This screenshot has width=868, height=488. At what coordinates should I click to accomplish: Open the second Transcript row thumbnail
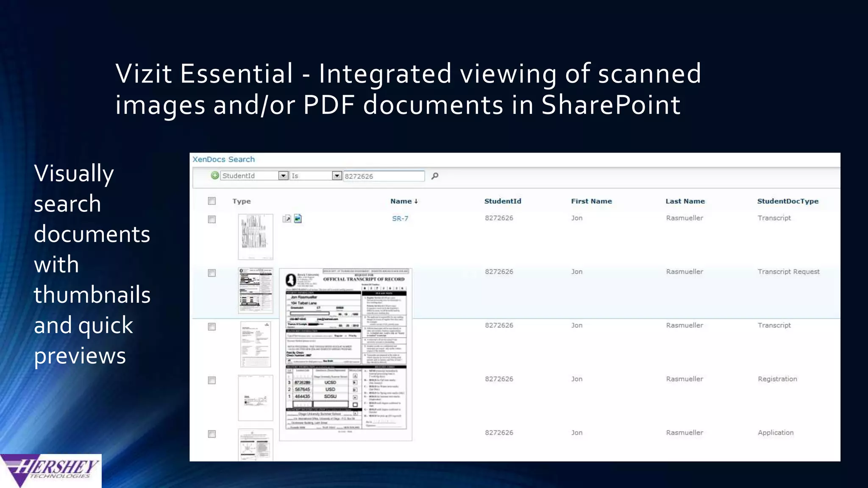point(256,344)
